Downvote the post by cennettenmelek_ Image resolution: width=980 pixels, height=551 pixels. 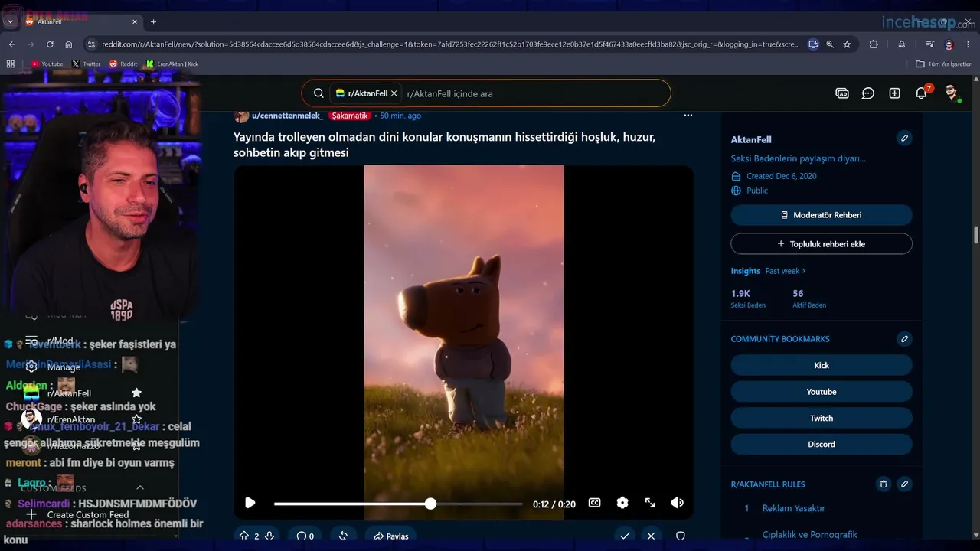pos(269,536)
